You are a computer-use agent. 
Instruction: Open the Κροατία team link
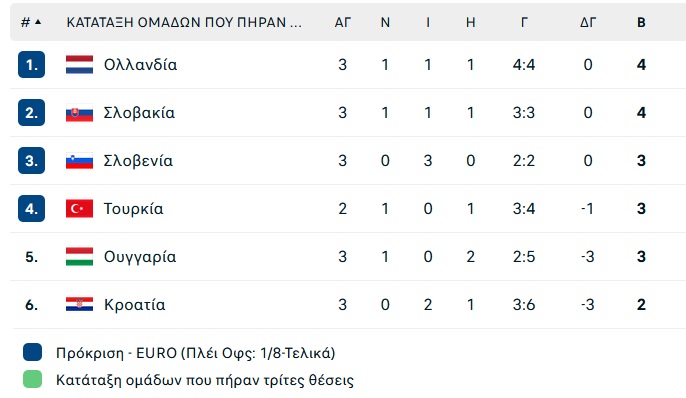[x=134, y=304]
